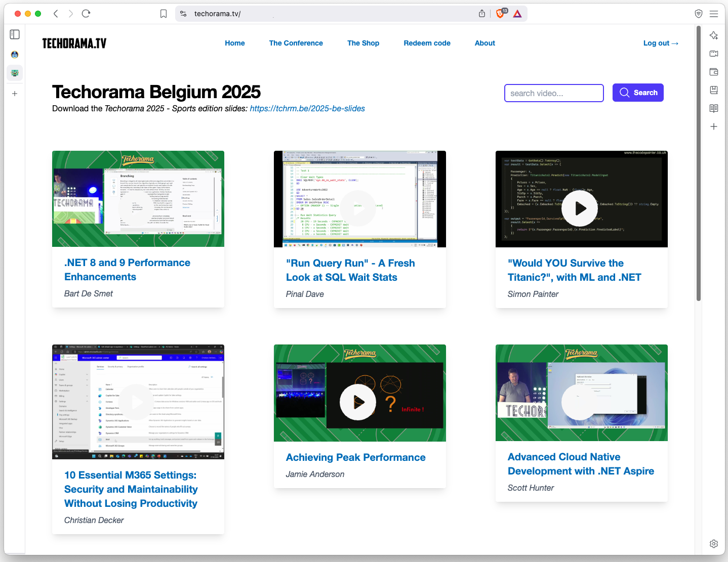Click speaker name Scott Hunter
Screen dimensions: 728x562
pos(531,488)
